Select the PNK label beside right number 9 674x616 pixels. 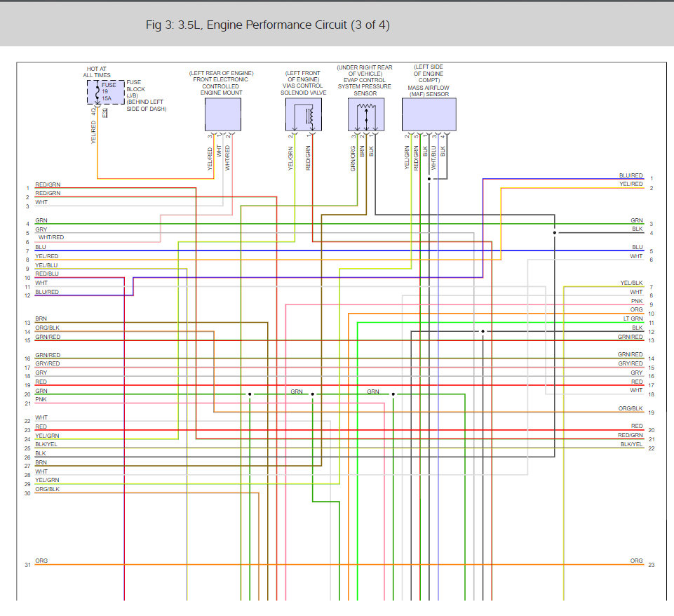637,301
